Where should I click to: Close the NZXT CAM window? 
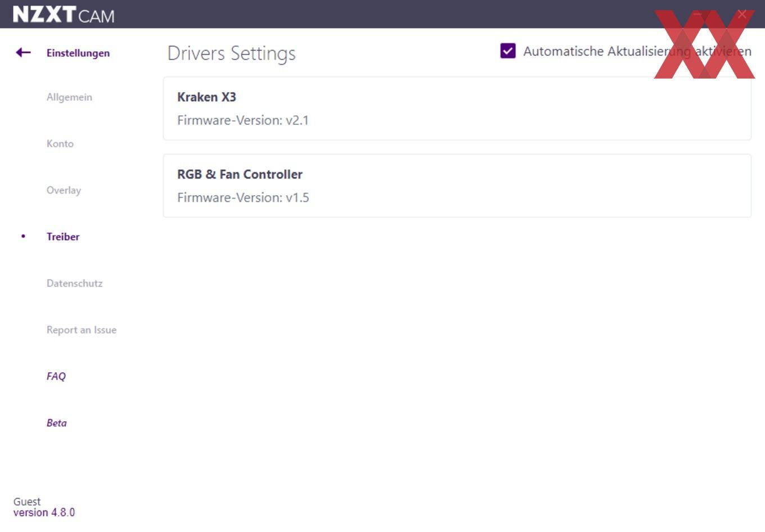pyautogui.click(x=742, y=14)
